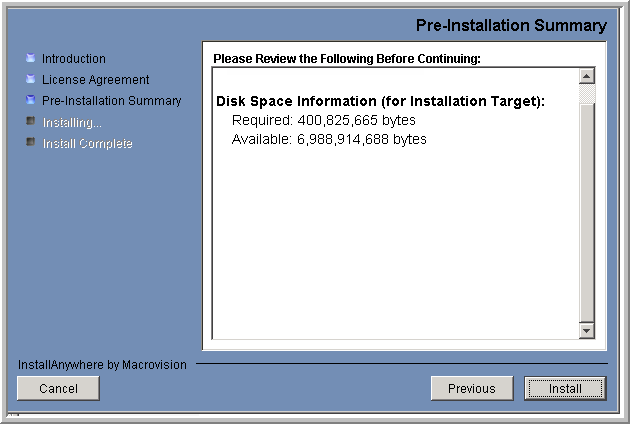The width and height of the screenshot is (630, 424).
Task: Click the summary scrollbar down arrow
Action: (586, 331)
